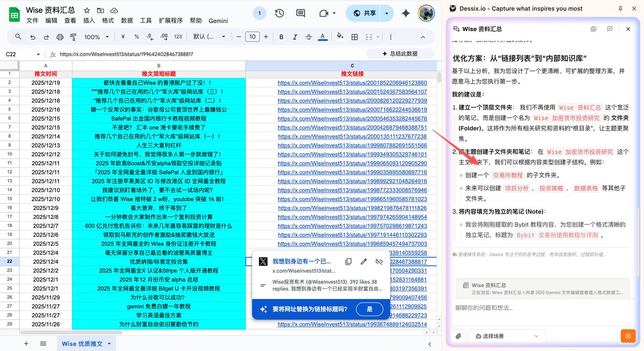Viewport: 644px width, 351px height.
Task: Open the 共享 share options arrow
Action: pyautogui.click(x=387, y=13)
